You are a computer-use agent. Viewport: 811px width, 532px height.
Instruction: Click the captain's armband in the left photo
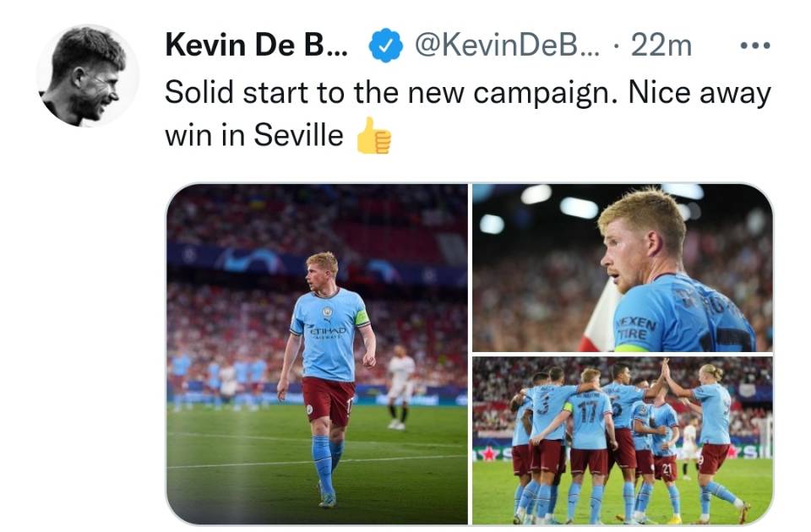[x=362, y=318]
